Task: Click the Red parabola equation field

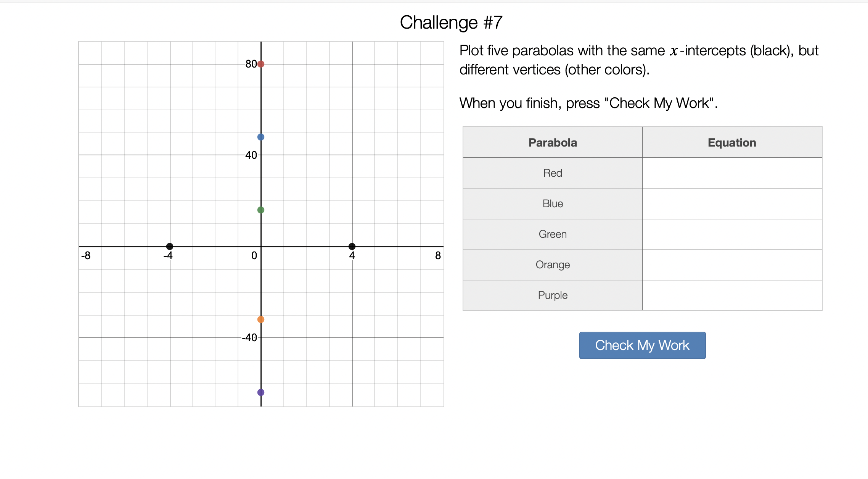Action: (732, 173)
